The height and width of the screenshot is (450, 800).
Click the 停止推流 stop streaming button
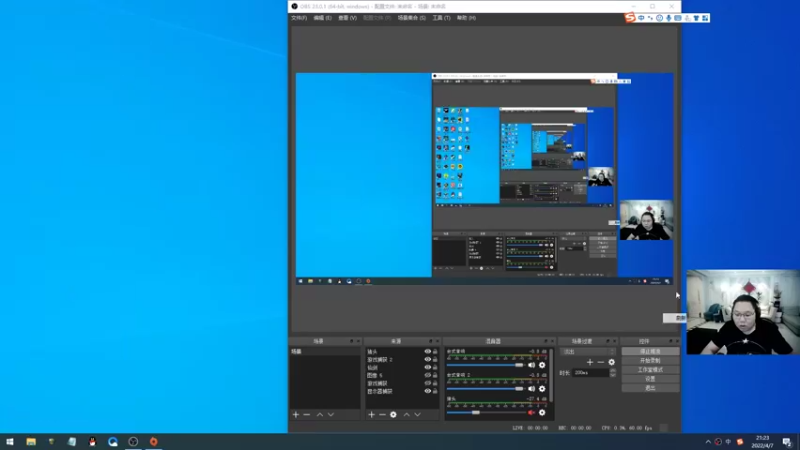pyautogui.click(x=650, y=352)
